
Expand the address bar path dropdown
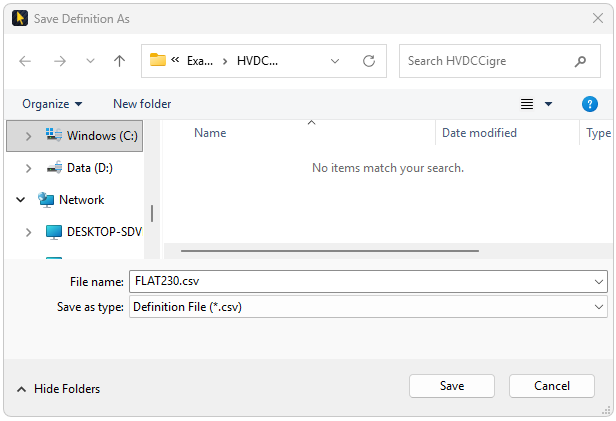[x=335, y=61]
